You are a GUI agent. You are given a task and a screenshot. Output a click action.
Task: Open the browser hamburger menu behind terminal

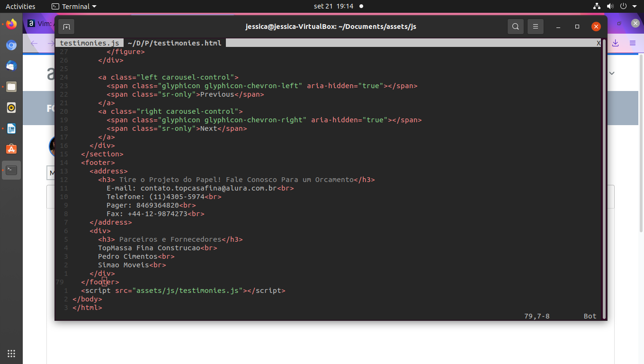[x=632, y=43]
